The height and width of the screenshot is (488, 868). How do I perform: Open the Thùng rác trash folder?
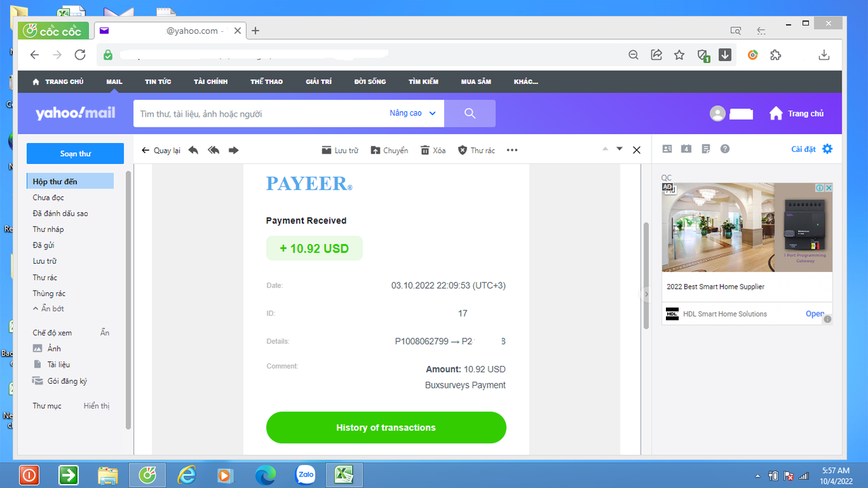[49, 293]
